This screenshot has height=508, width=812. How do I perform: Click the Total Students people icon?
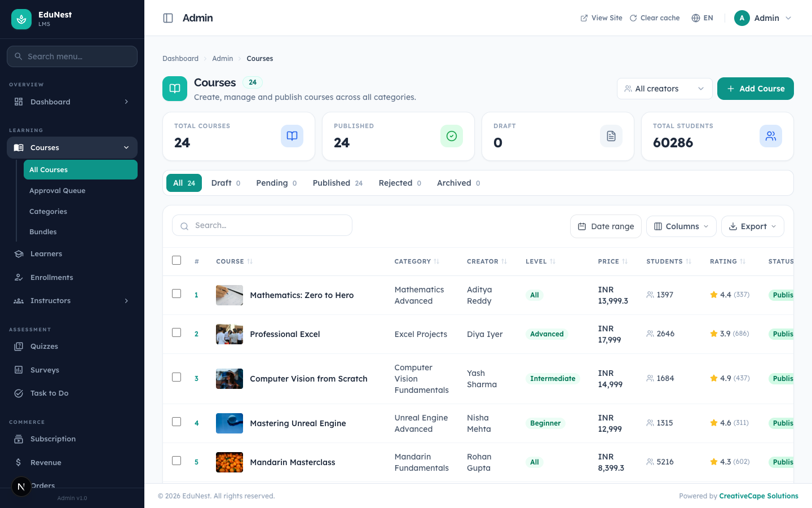[771, 136]
